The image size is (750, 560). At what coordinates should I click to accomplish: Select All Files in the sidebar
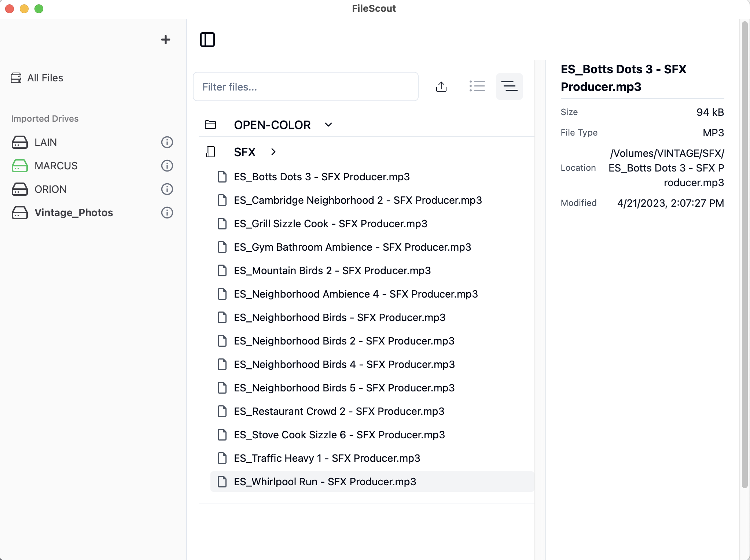[x=45, y=78]
